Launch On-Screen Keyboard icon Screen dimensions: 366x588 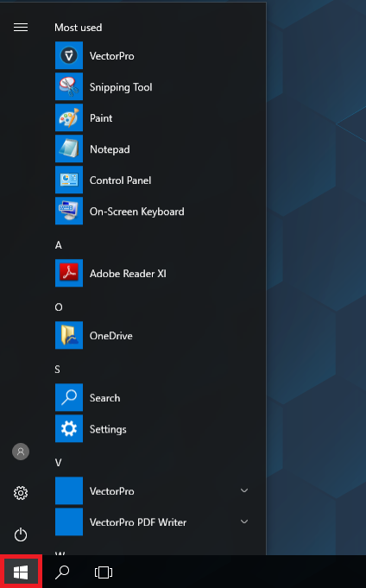pos(69,212)
